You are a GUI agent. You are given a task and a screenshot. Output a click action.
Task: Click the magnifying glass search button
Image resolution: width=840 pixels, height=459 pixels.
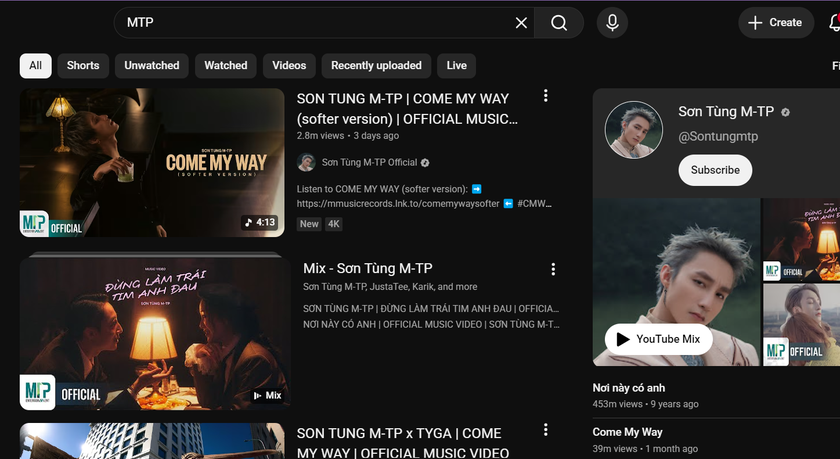(x=559, y=22)
